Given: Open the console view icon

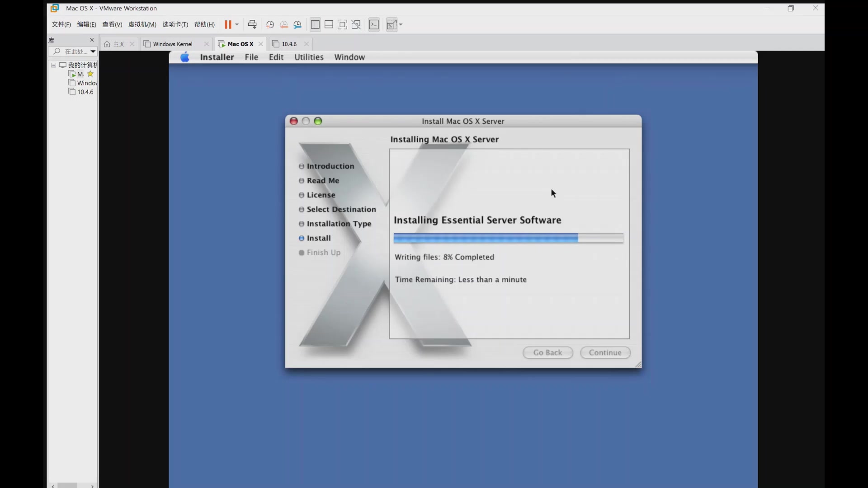Looking at the screenshot, I should click(374, 24).
